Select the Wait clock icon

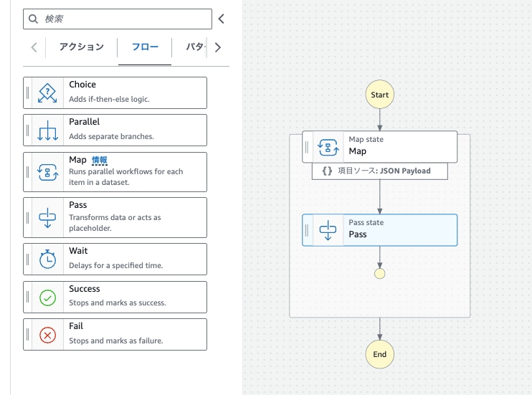[x=47, y=260]
